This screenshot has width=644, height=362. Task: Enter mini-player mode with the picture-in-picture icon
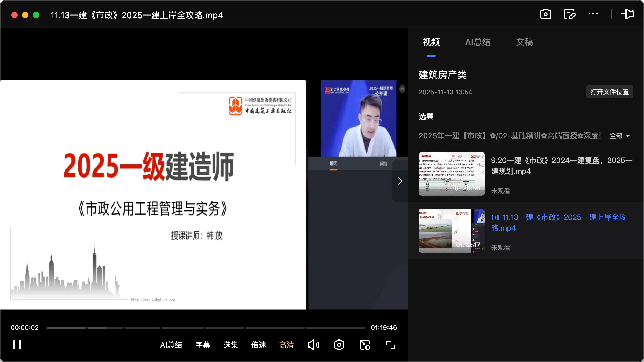364,345
